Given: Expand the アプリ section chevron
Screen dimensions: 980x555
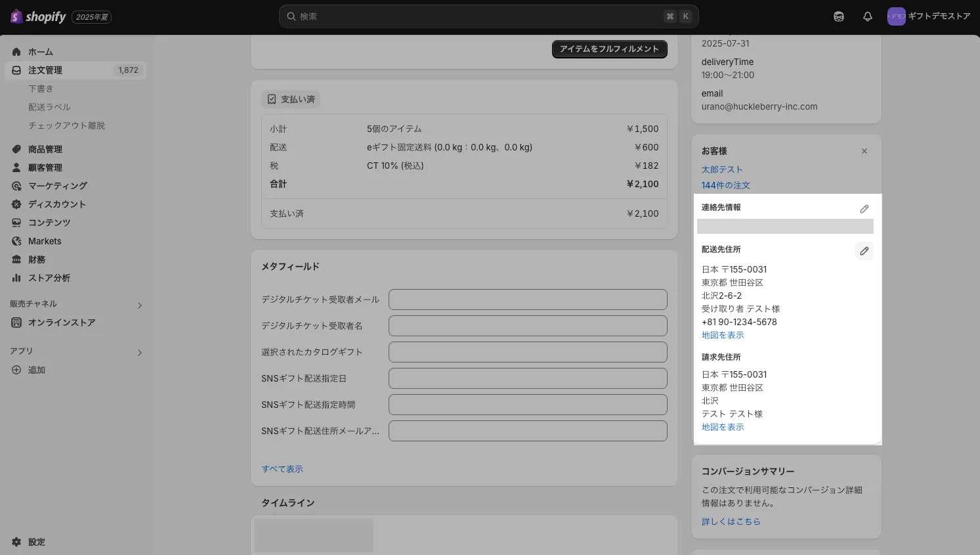Looking at the screenshot, I should coord(139,353).
